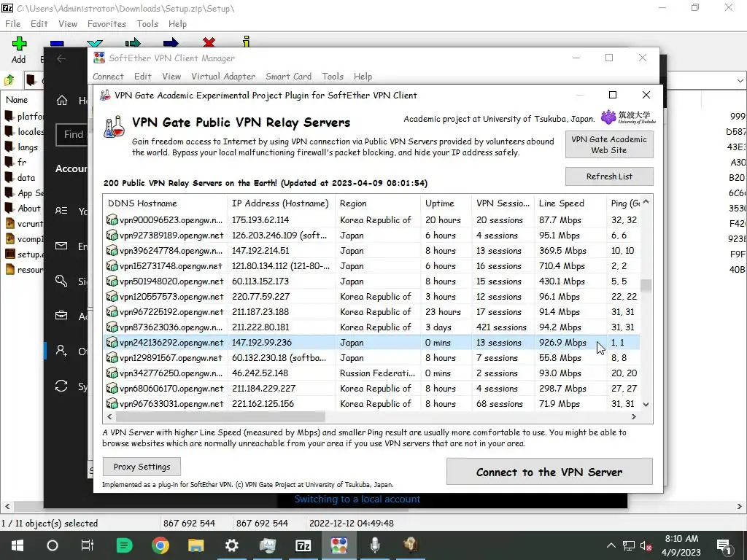Screen dimensions: 747x560
Task: Select row vpn242136292.opengw.net
Action: [x=371, y=343]
